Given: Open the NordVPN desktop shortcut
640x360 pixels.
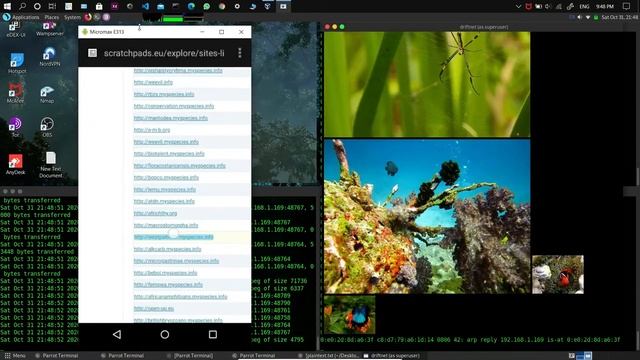Looking at the screenshot, I should pyautogui.click(x=49, y=57).
